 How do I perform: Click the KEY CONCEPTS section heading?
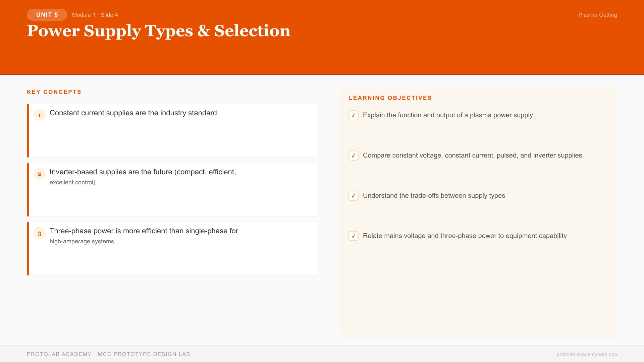pyautogui.click(x=54, y=92)
